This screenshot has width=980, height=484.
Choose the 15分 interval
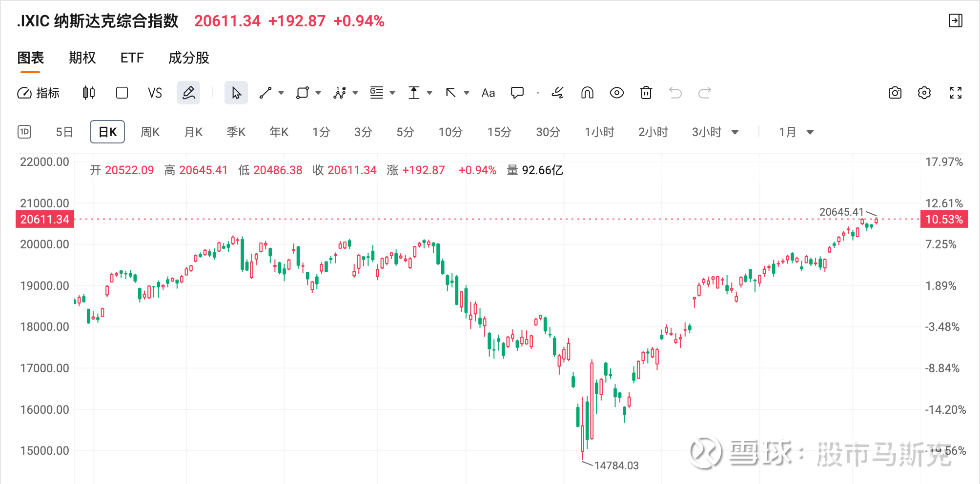(x=499, y=132)
